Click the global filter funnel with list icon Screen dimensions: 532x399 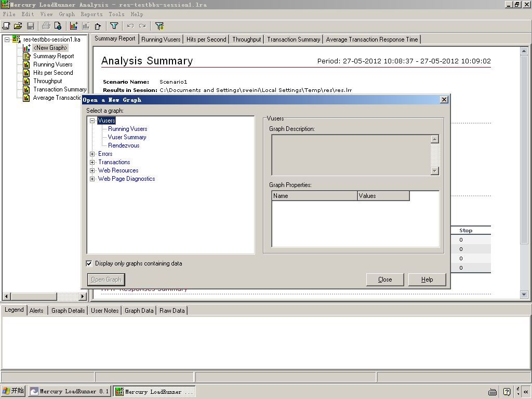coord(159,26)
